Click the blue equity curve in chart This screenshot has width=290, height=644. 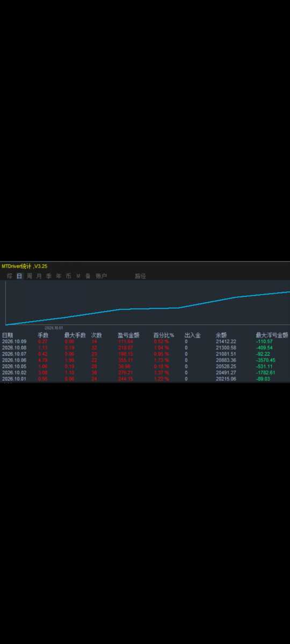click(148, 308)
